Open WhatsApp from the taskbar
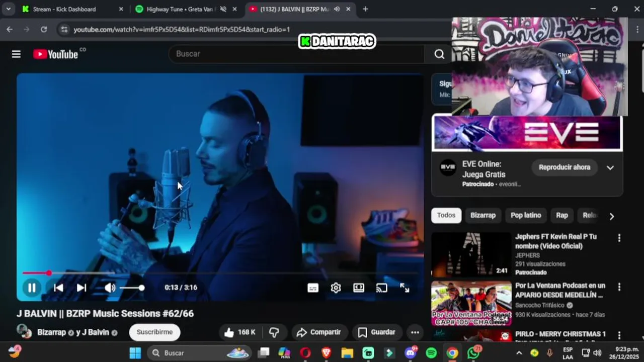The width and height of the screenshot is (644, 362). click(473, 353)
